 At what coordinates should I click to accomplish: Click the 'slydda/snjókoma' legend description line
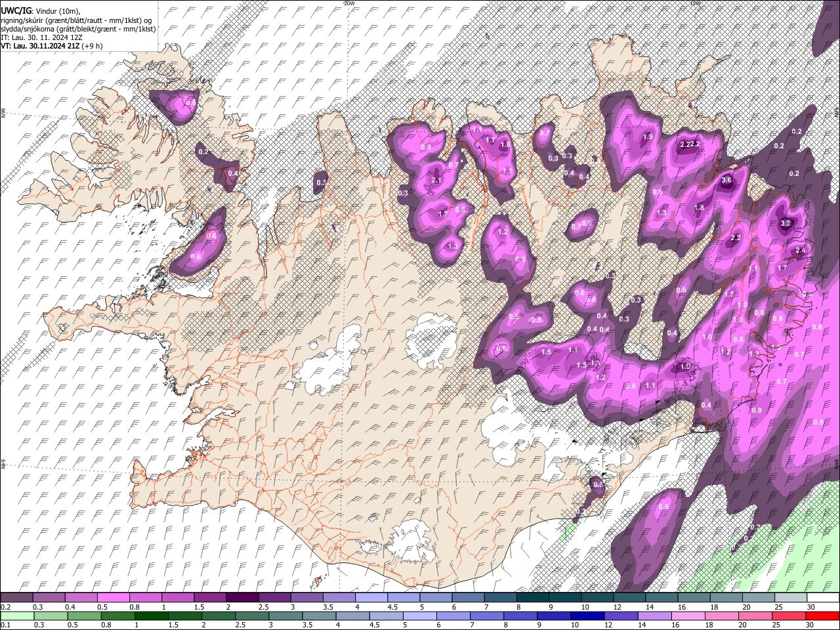pos(78,29)
